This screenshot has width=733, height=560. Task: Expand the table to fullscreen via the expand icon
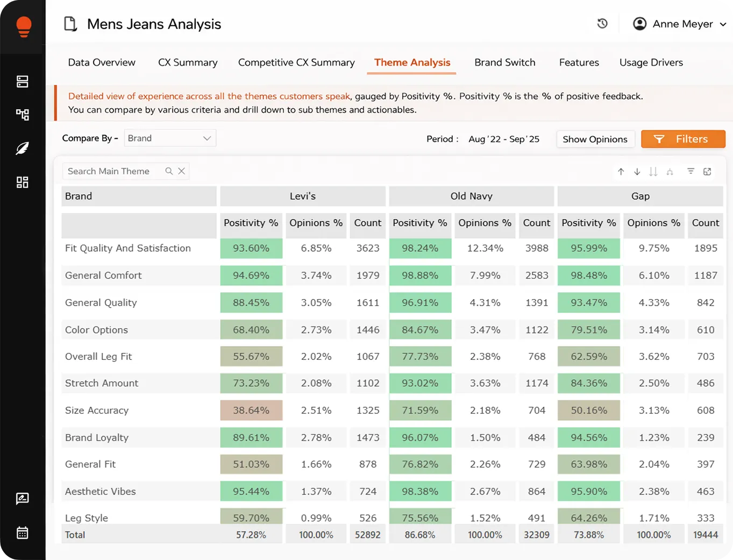click(707, 171)
